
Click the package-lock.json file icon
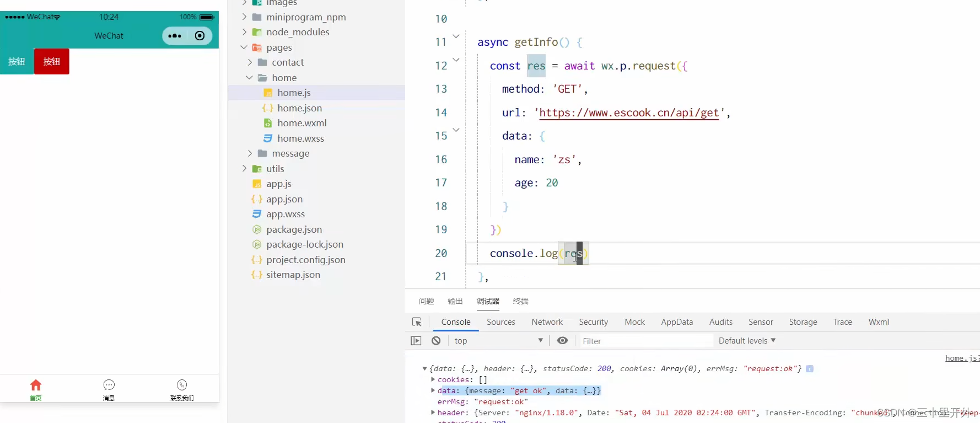click(x=257, y=244)
